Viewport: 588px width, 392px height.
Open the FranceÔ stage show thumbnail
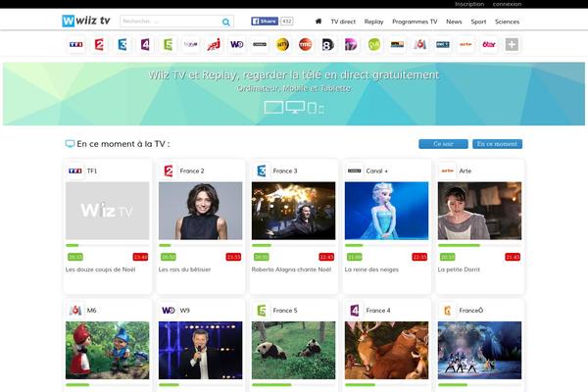[x=479, y=351]
